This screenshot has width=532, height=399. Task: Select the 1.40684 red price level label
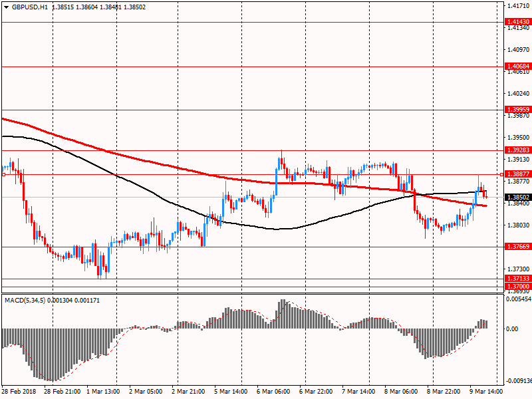[518, 66]
